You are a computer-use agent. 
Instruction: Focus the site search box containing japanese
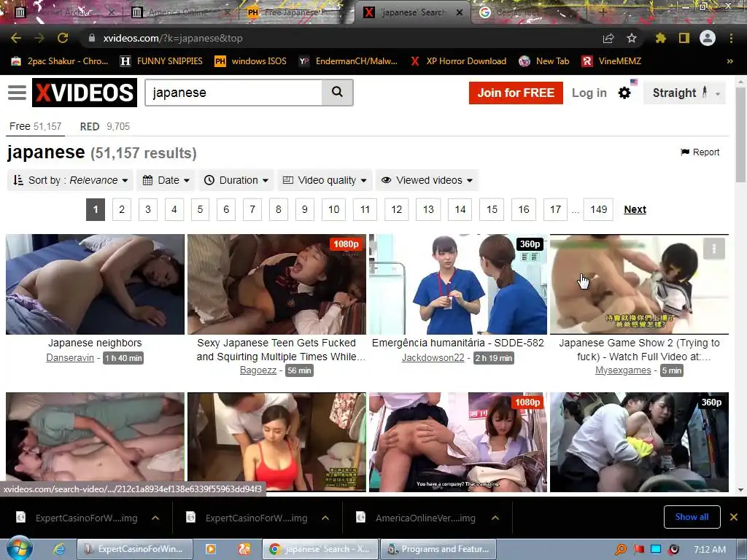[x=233, y=93]
